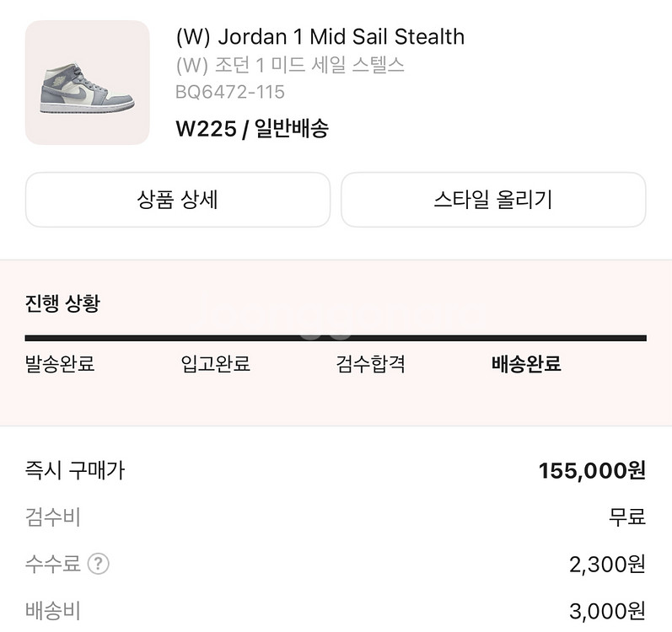The width and height of the screenshot is (672, 632).
Task: Click the model number BQ6472-115
Action: (229, 93)
